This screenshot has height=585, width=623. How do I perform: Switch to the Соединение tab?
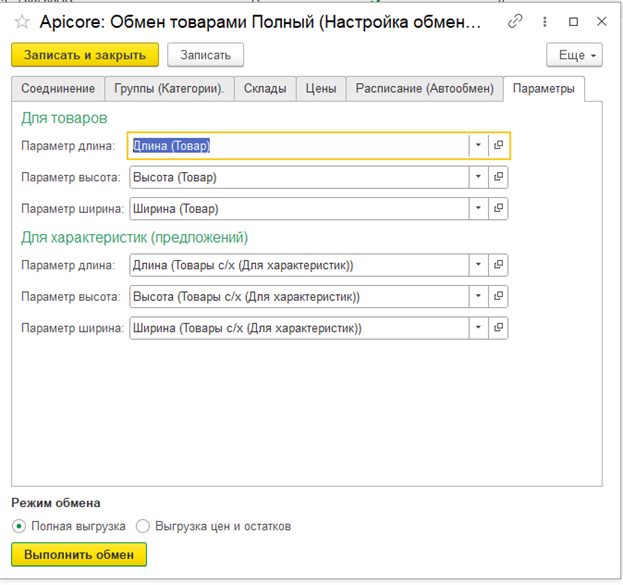point(58,89)
